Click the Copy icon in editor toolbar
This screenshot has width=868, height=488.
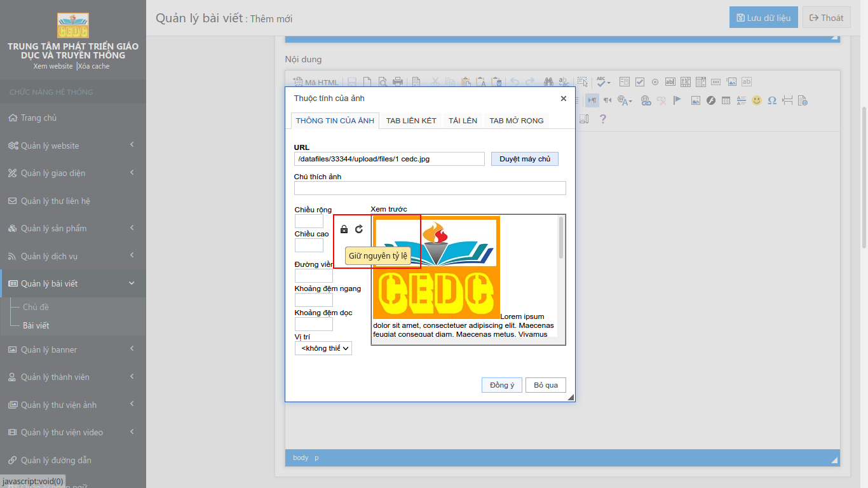coord(450,82)
